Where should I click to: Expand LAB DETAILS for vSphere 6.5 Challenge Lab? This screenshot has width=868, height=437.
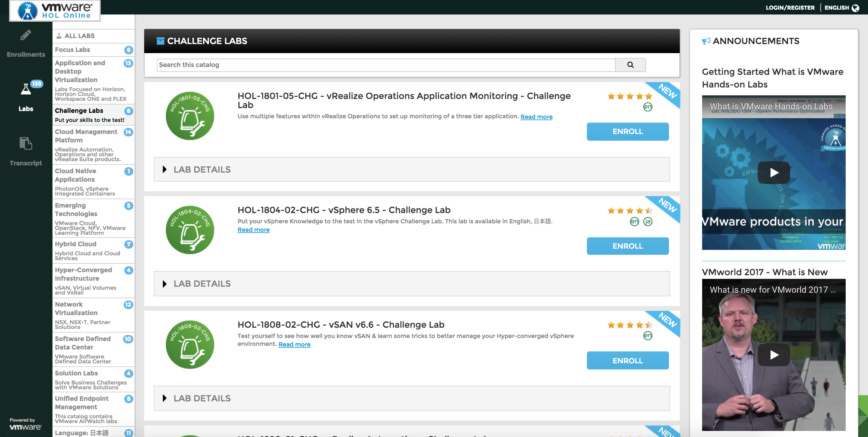(201, 284)
